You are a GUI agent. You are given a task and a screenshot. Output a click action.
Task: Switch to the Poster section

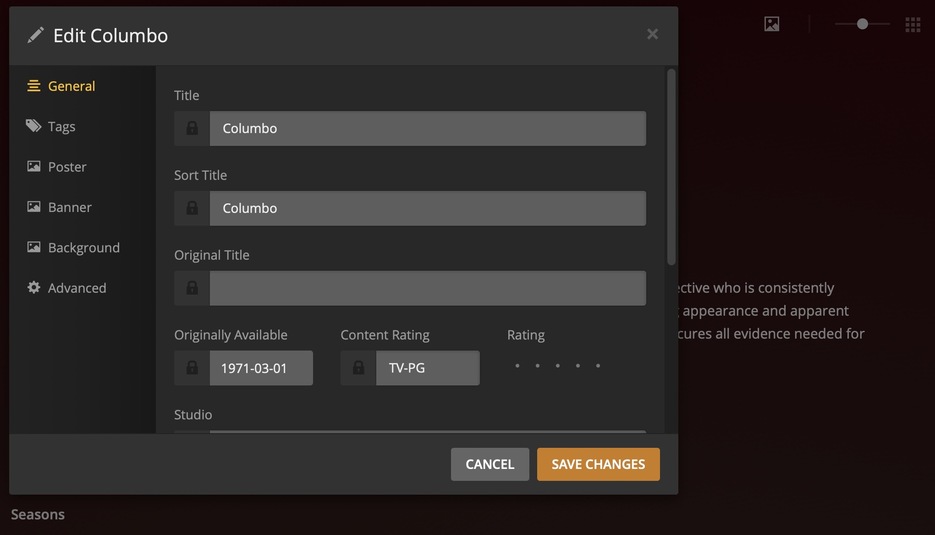tap(57, 167)
